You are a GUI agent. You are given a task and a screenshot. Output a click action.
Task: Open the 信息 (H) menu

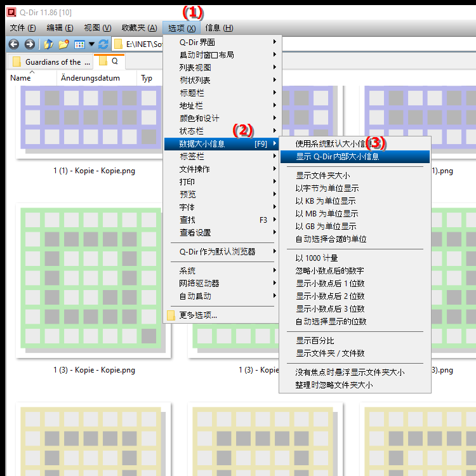click(219, 28)
